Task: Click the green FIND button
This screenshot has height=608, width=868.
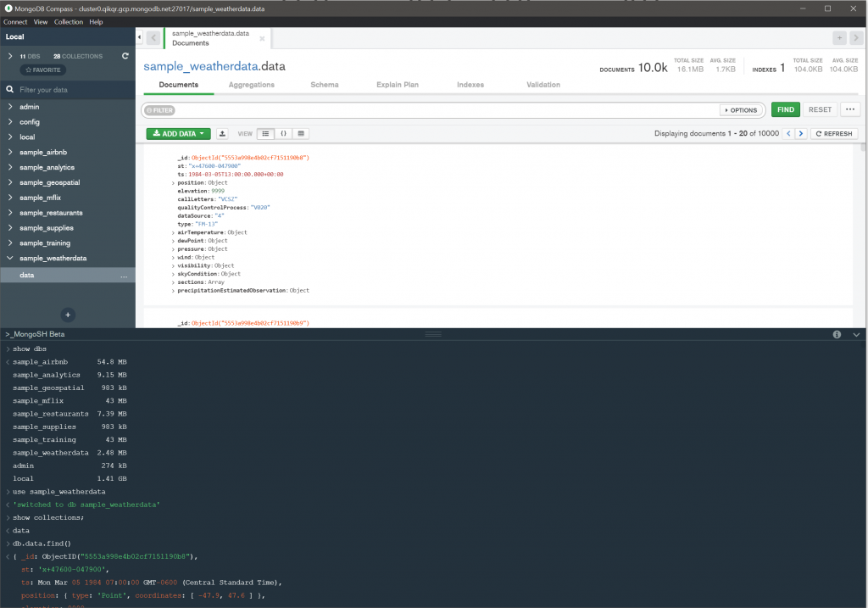Action: tap(786, 109)
